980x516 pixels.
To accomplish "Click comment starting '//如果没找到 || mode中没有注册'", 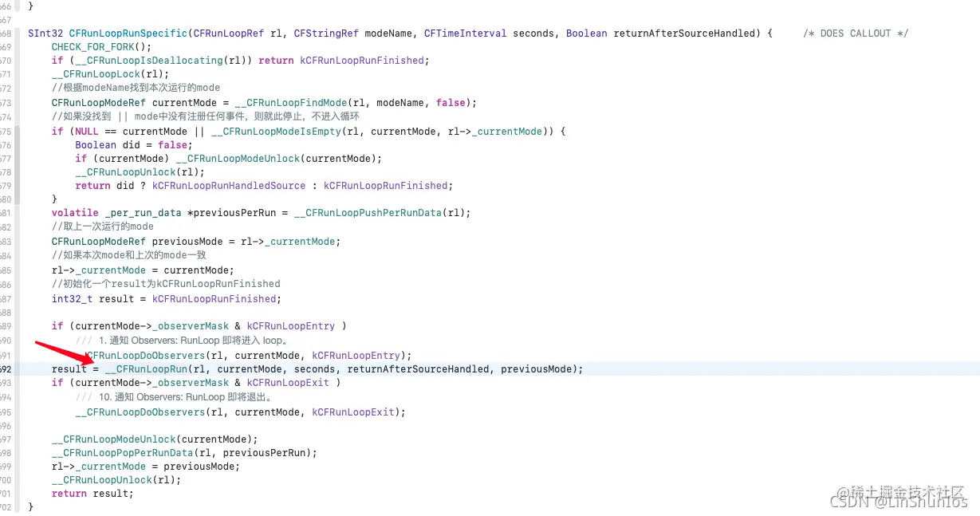I will click(205, 116).
